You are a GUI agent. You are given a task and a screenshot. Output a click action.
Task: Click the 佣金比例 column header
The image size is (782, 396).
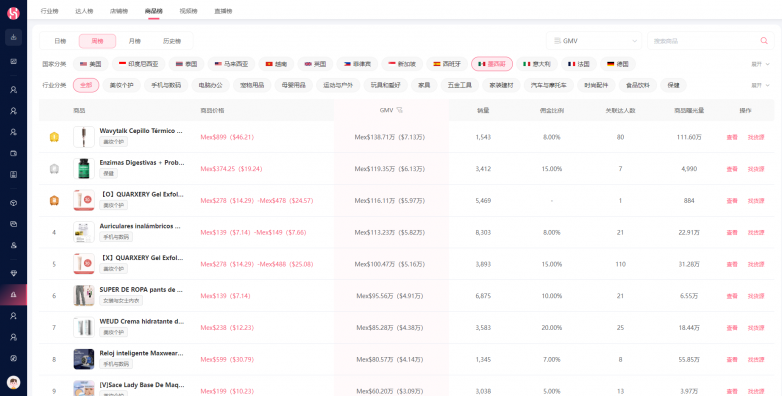[552, 110]
